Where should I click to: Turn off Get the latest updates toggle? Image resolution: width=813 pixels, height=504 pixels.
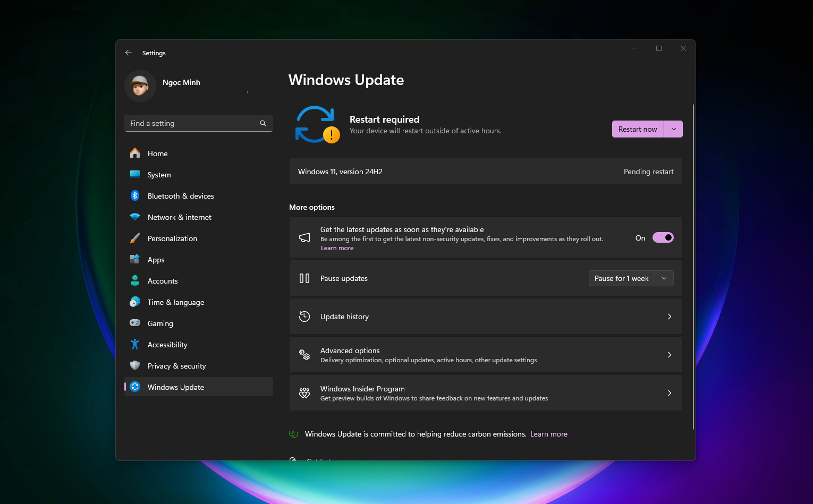(x=663, y=237)
